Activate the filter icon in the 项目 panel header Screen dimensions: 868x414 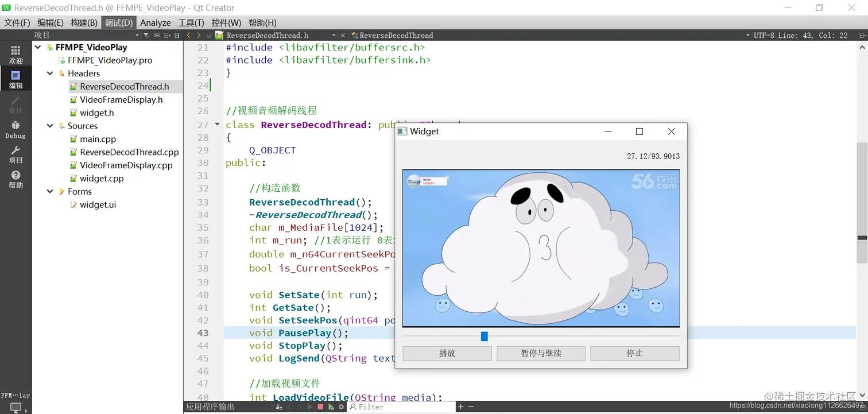point(146,36)
